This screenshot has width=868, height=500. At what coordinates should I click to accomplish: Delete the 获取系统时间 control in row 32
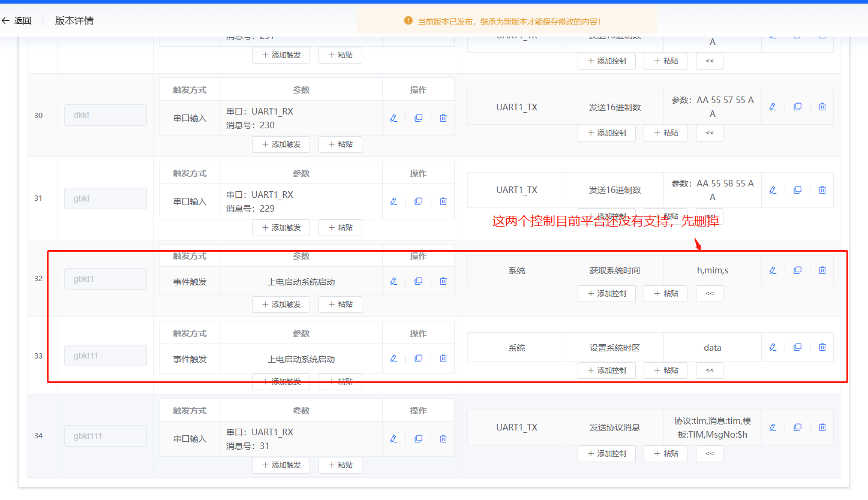[822, 270]
